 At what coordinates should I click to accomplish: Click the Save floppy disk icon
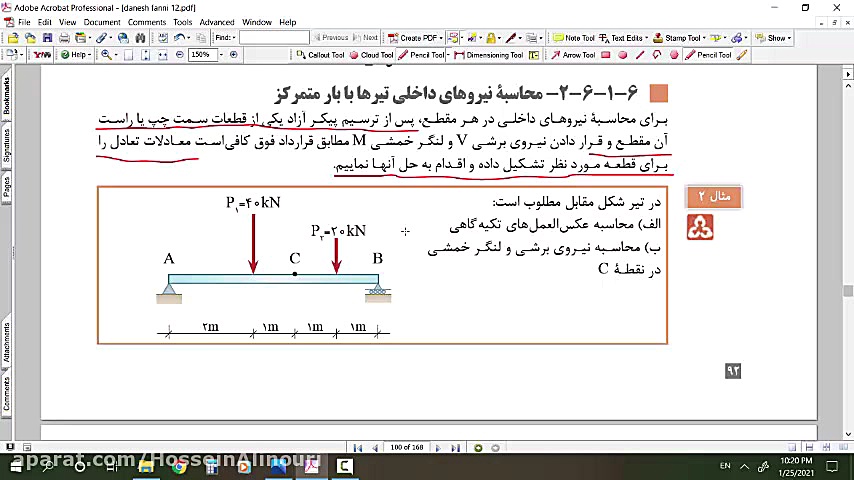point(47,38)
